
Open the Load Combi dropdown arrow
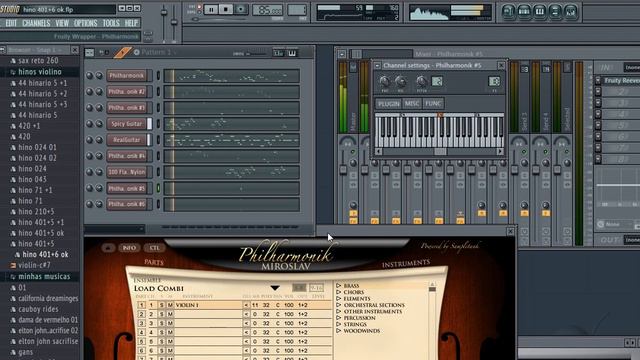click(275, 288)
